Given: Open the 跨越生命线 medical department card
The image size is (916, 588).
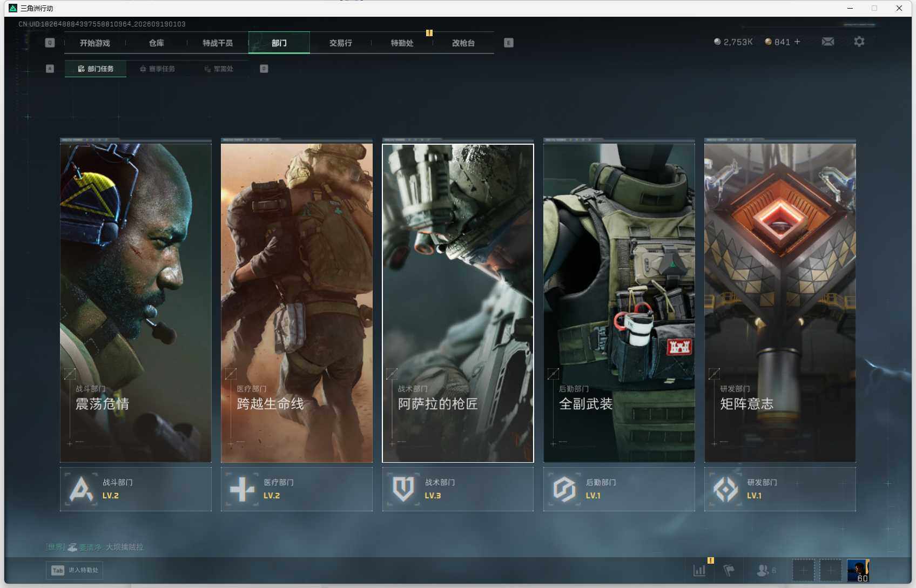Looking at the screenshot, I should (x=297, y=302).
